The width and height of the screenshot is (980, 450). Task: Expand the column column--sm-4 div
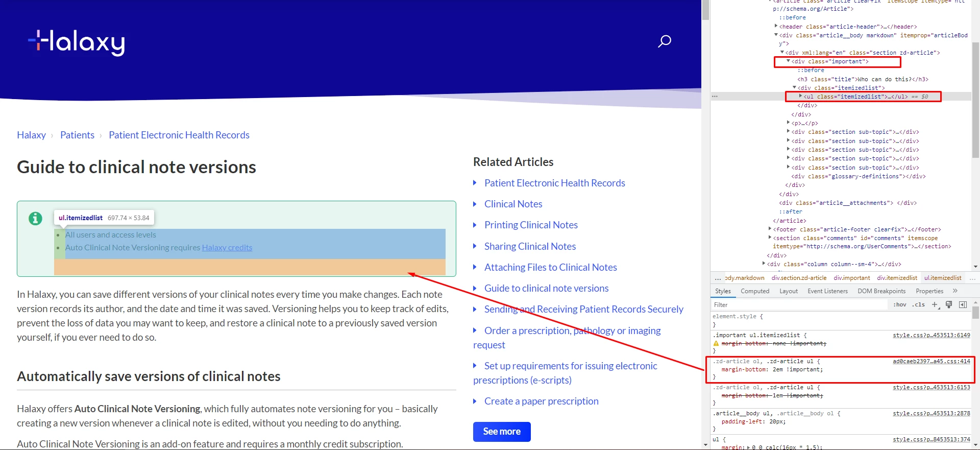point(764,264)
